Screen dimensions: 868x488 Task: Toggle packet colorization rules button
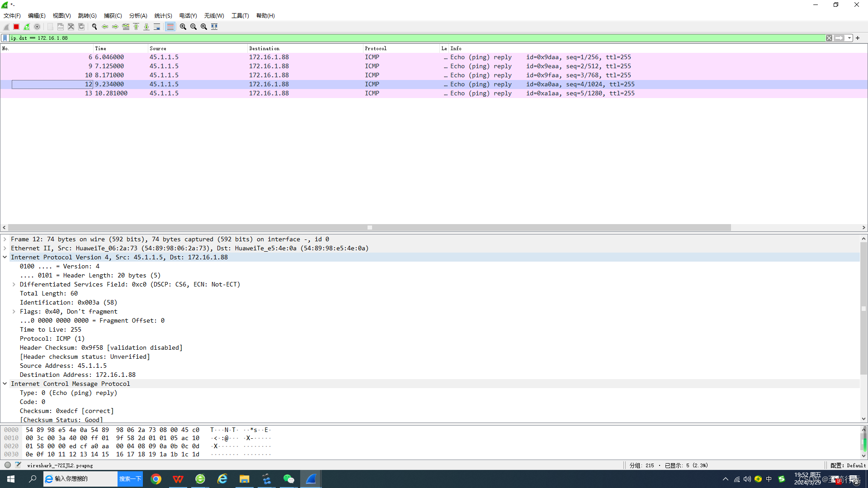pos(170,27)
